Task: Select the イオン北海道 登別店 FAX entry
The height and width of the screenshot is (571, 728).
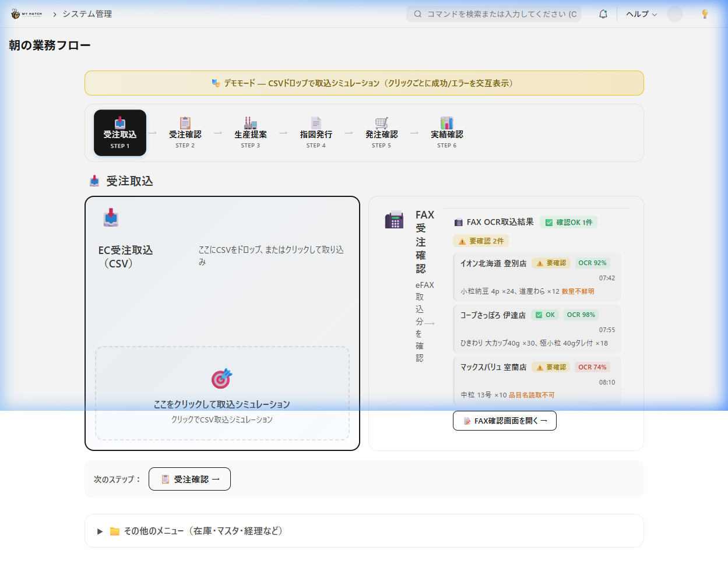Action: pos(536,277)
